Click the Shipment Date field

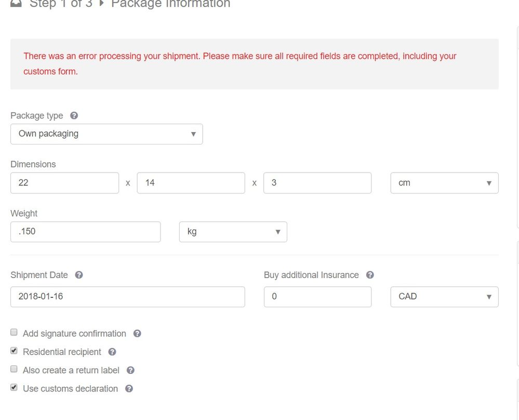click(x=127, y=297)
